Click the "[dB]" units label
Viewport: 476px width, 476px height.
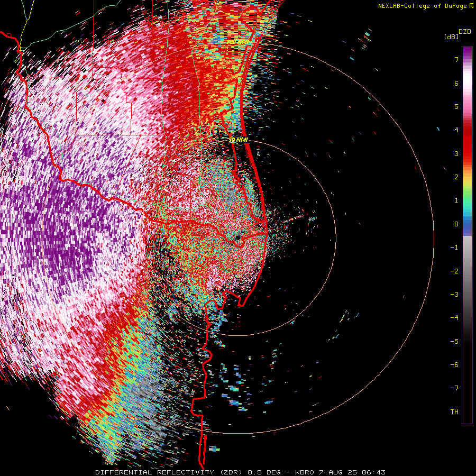coord(451,36)
